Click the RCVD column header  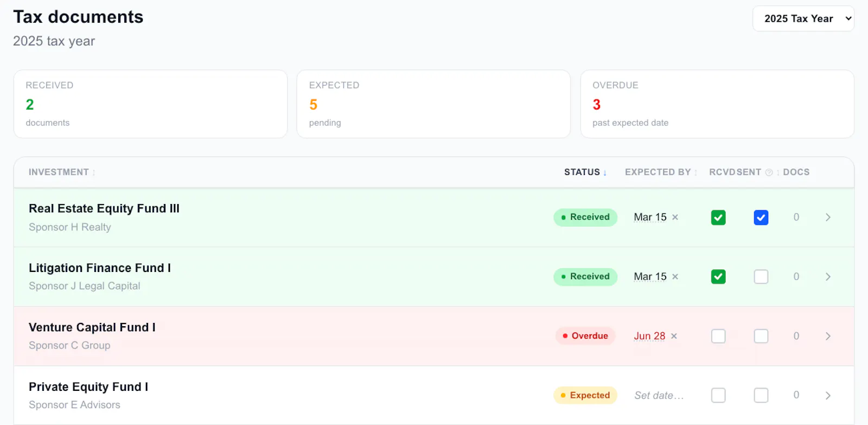point(722,172)
